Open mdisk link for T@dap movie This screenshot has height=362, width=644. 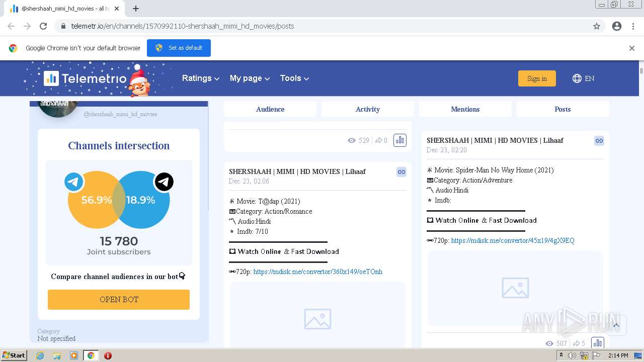pyautogui.click(x=317, y=271)
